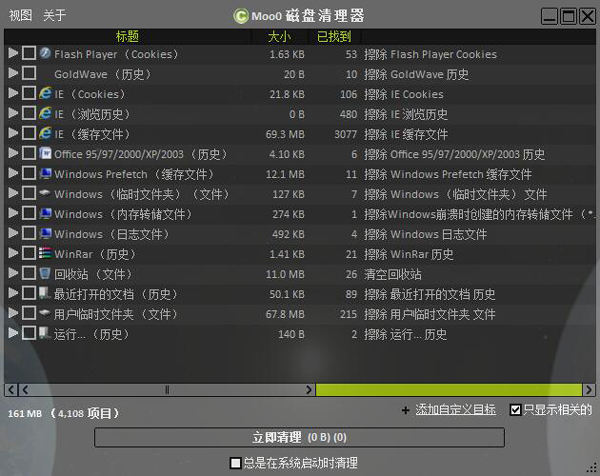Expand the GoldWave (历史) row
600x476 pixels.
13,73
